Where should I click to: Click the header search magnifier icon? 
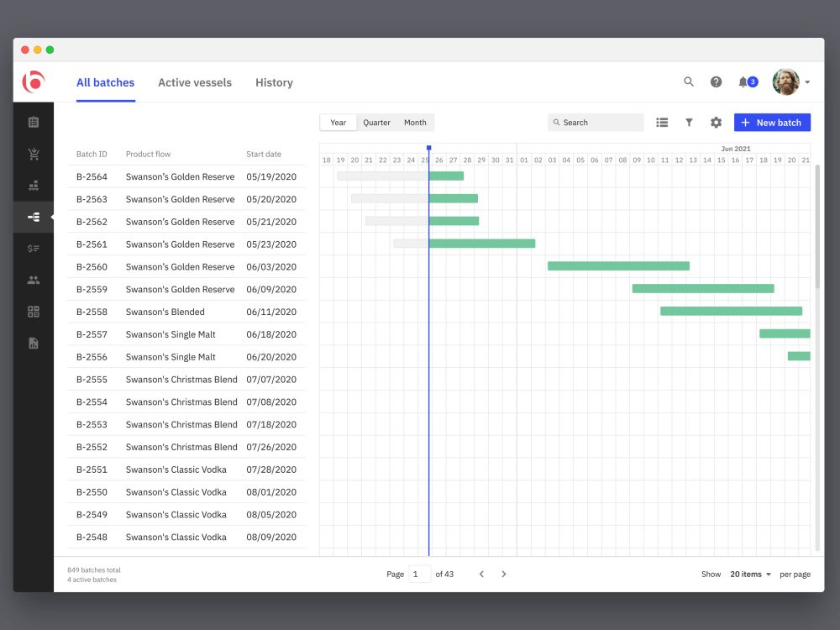(689, 82)
